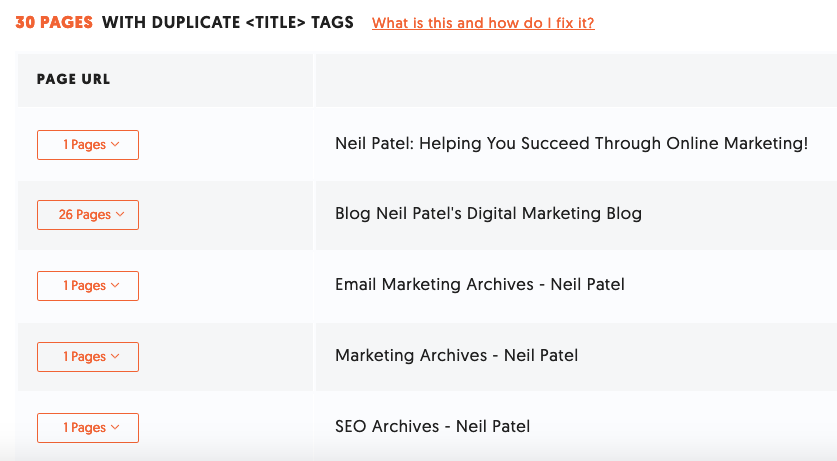Click the blank header cell above the page titles
Image resolution: width=837 pixels, height=461 pixels.
click(x=577, y=80)
